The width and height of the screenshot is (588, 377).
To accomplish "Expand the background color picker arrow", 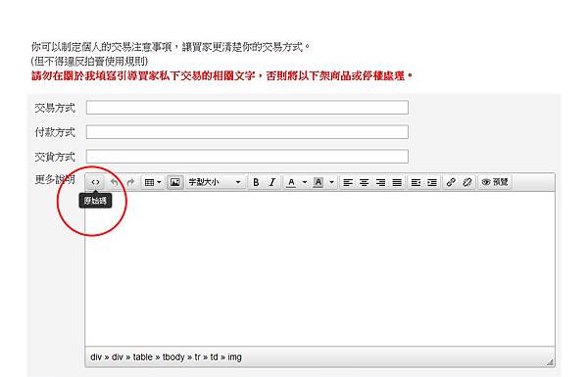I will point(331,182).
